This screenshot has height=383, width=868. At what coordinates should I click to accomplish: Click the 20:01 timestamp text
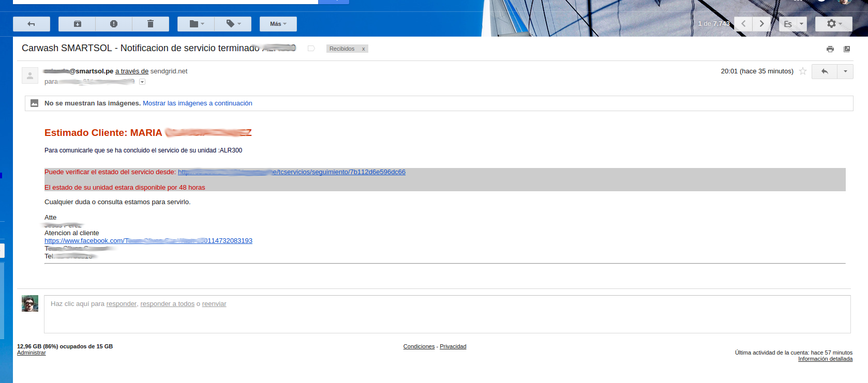click(757, 71)
